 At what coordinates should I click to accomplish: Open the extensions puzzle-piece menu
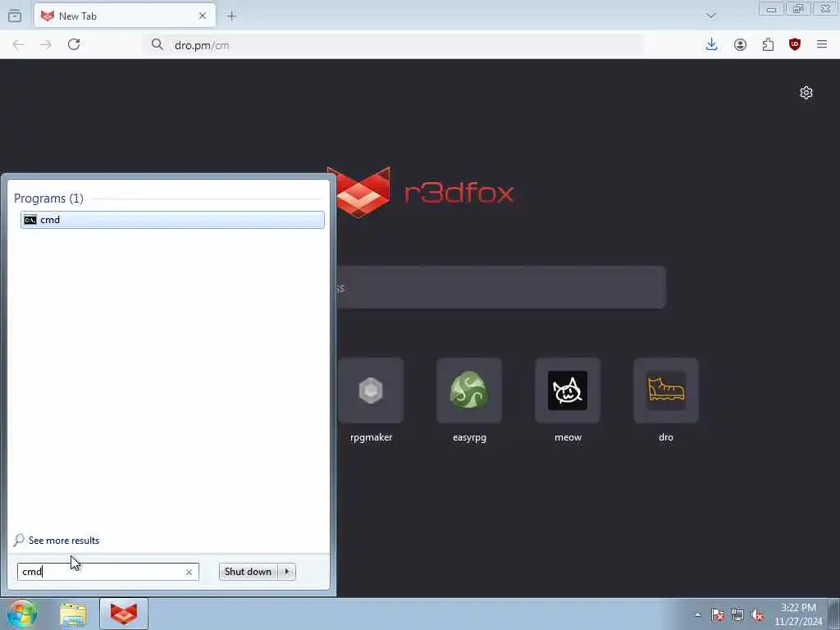tap(768, 45)
